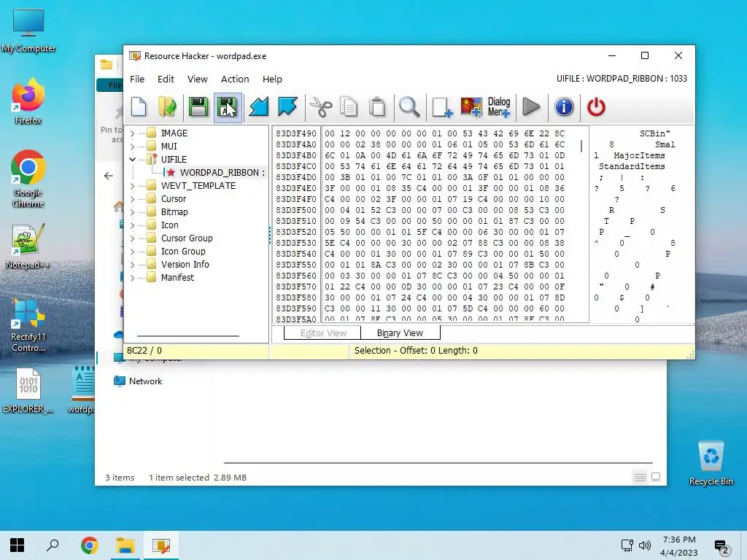
Task: Click the blue flag export icon
Action: point(287,106)
